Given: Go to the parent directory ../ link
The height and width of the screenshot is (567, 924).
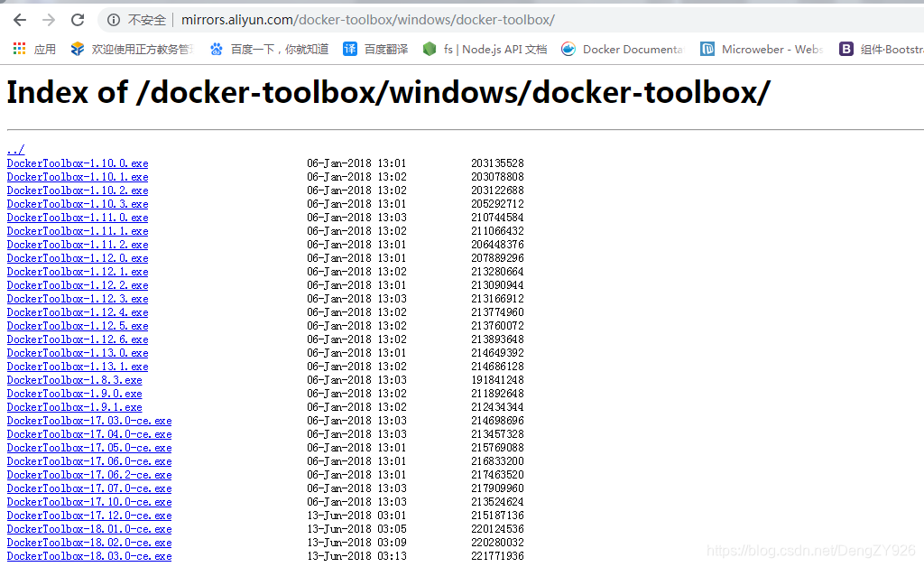Looking at the screenshot, I should [x=16, y=150].
